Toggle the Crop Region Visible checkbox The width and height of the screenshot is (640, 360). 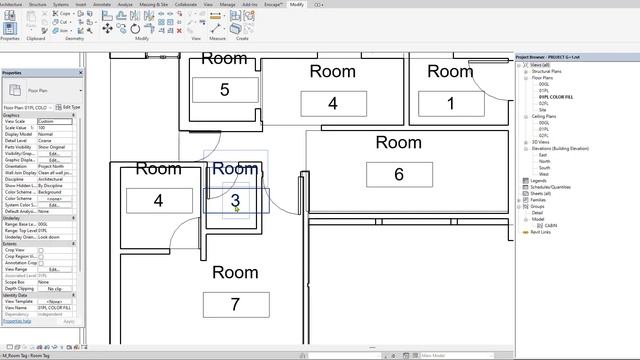pyautogui.click(x=41, y=257)
